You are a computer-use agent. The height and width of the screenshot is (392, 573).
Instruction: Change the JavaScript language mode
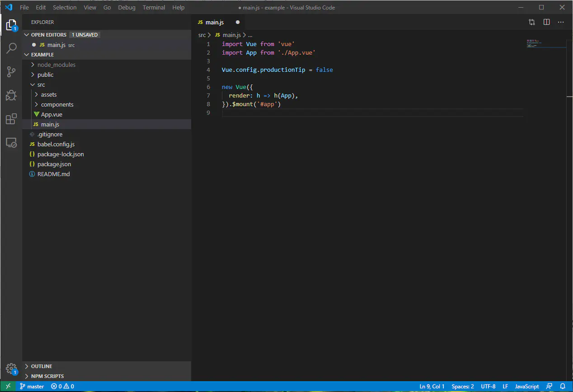tap(526, 387)
